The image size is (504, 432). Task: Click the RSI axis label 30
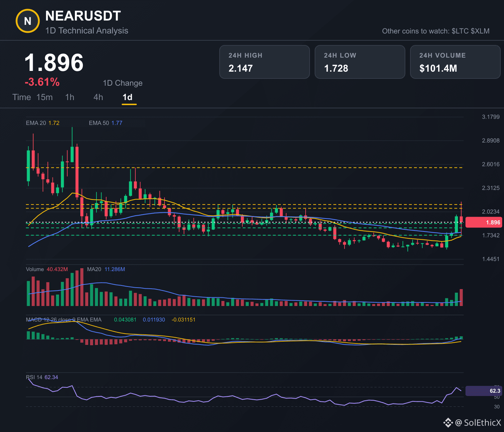click(x=497, y=407)
